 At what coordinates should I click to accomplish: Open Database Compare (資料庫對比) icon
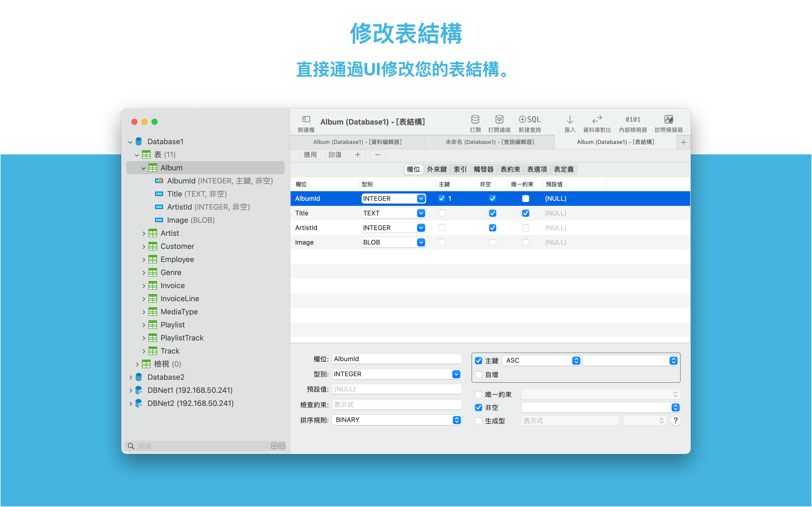click(x=597, y=119)
